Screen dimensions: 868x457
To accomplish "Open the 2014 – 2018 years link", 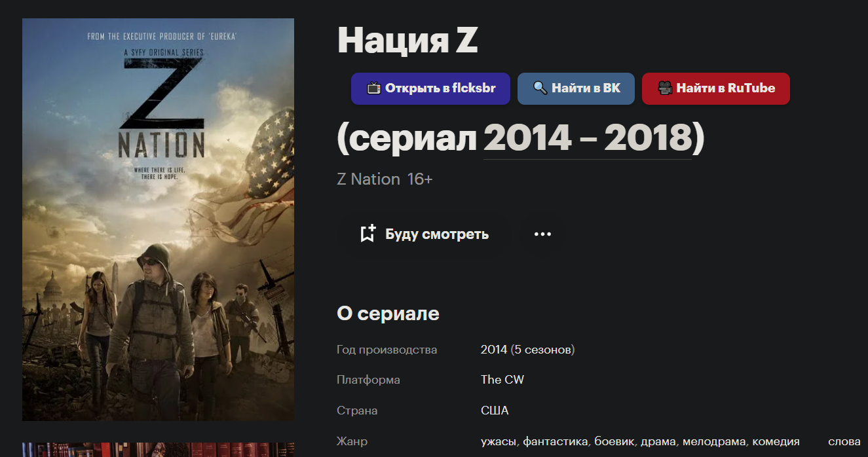I will point(588,138).
